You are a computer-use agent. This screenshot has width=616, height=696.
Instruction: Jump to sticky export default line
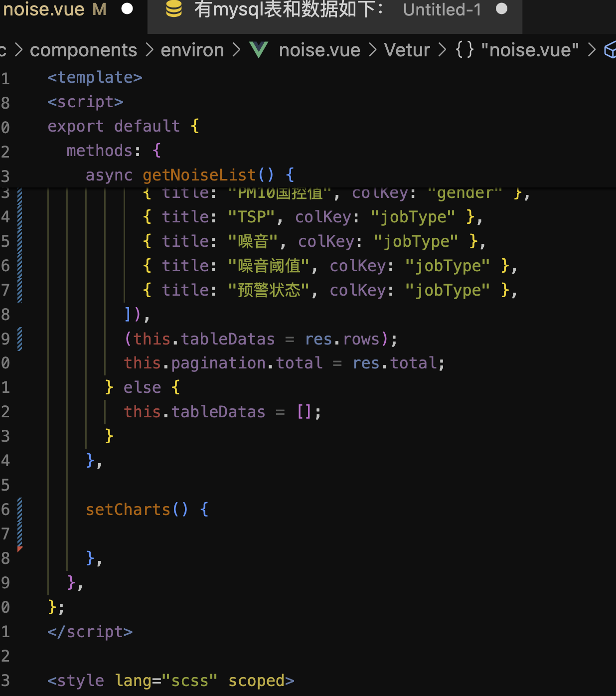(x=124, y=126)
